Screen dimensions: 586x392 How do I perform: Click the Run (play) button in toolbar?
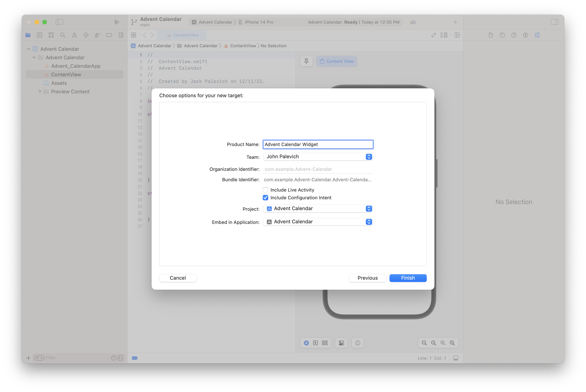116,22
